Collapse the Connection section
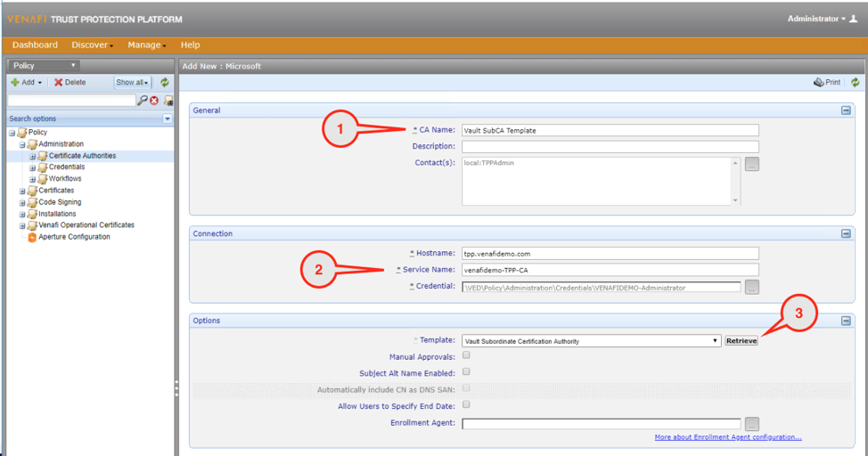This screenshot has height=456, width=868. tap(846, 233)
